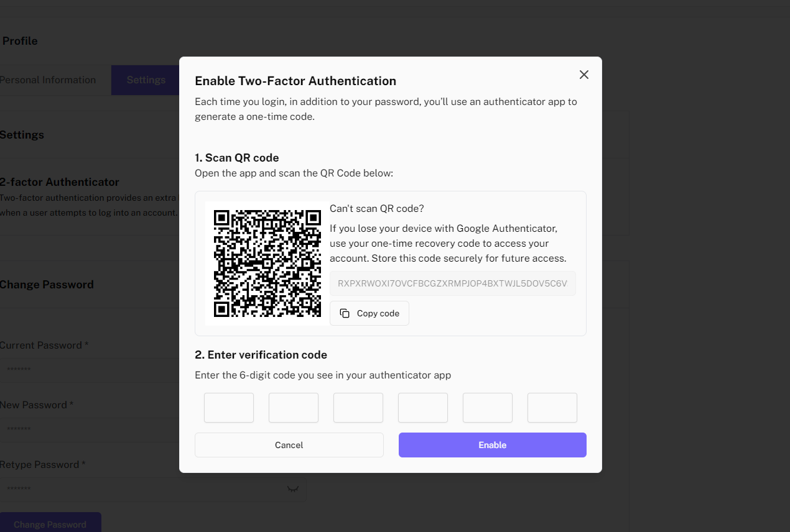Close the two-factor authentication dialog

point(583,75)
